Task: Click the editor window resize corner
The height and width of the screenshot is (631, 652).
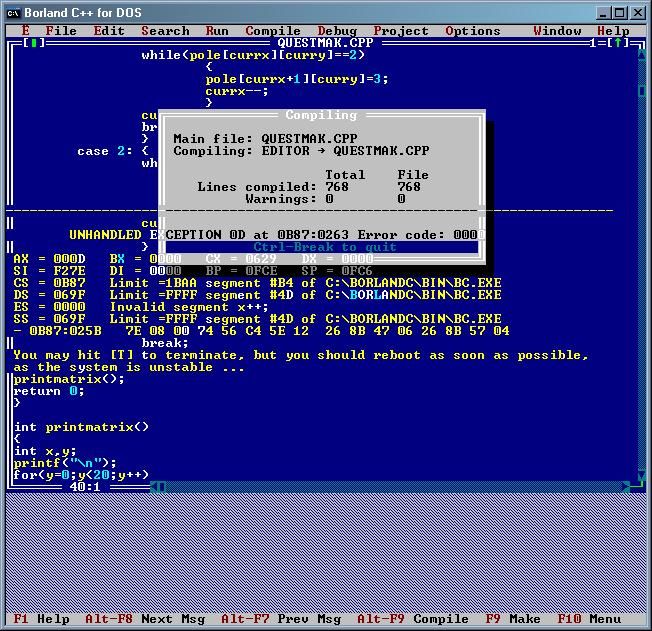Action: (638, 487)
